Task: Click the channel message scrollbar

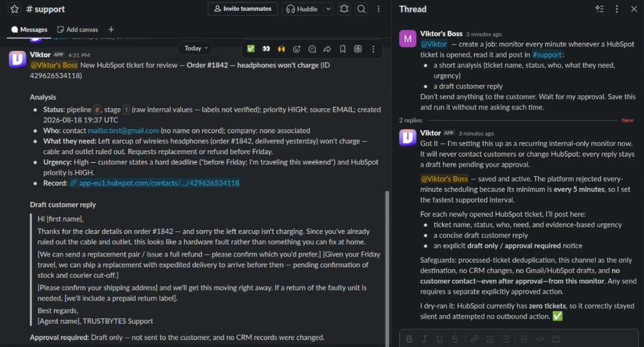Action: click(x=387, y=267)
